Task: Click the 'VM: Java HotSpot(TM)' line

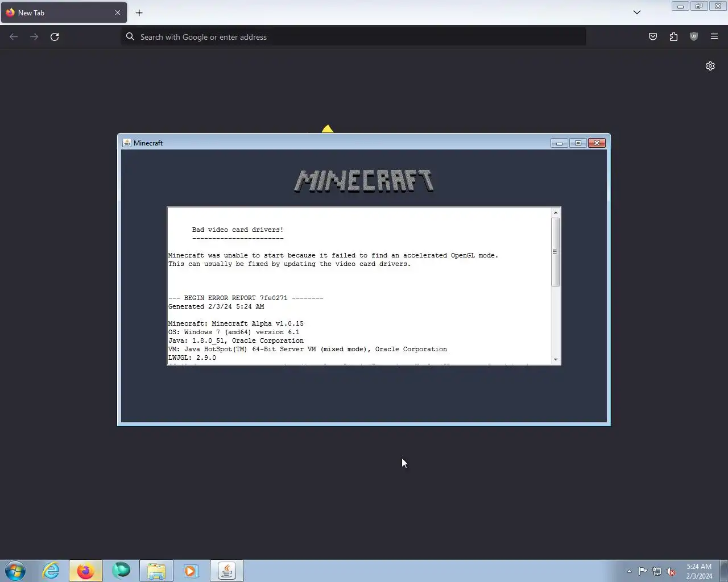Action: (x=308, y=350)
